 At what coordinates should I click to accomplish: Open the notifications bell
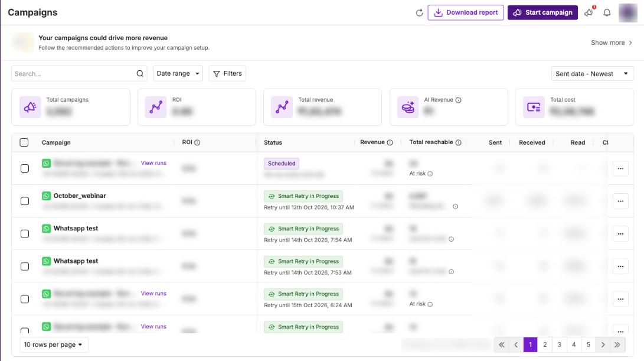[607, 13]
